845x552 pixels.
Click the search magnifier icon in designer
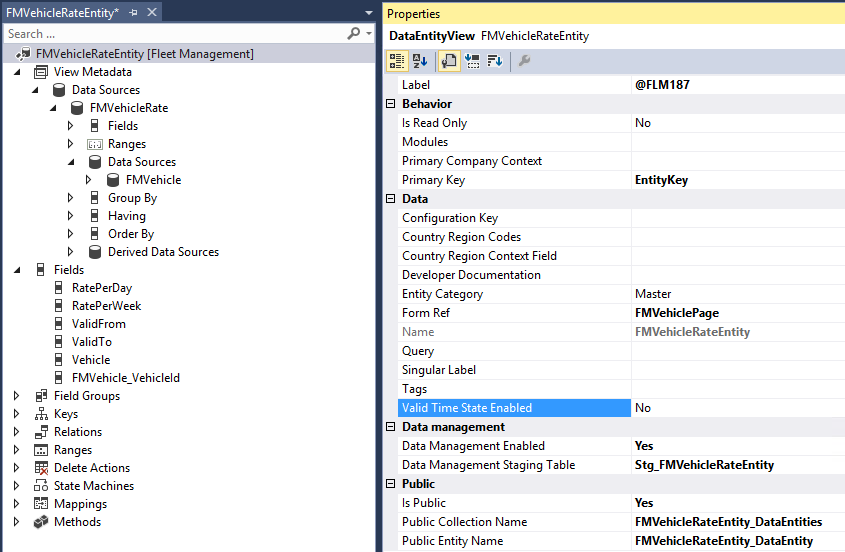(354, 33)
